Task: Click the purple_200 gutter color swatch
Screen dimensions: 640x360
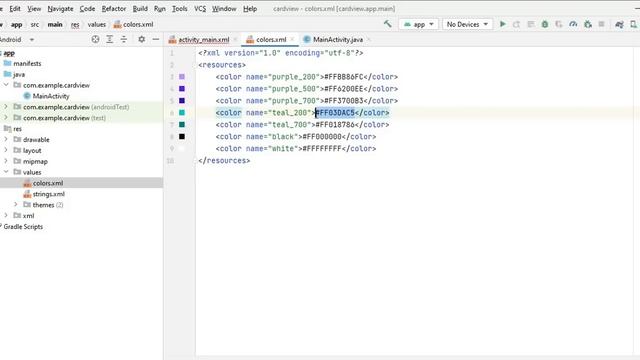Action: [182, 77]
